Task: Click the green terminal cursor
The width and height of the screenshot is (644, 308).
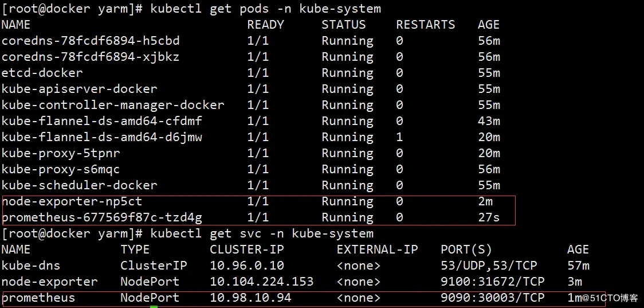Action: (x=154, y=306)
